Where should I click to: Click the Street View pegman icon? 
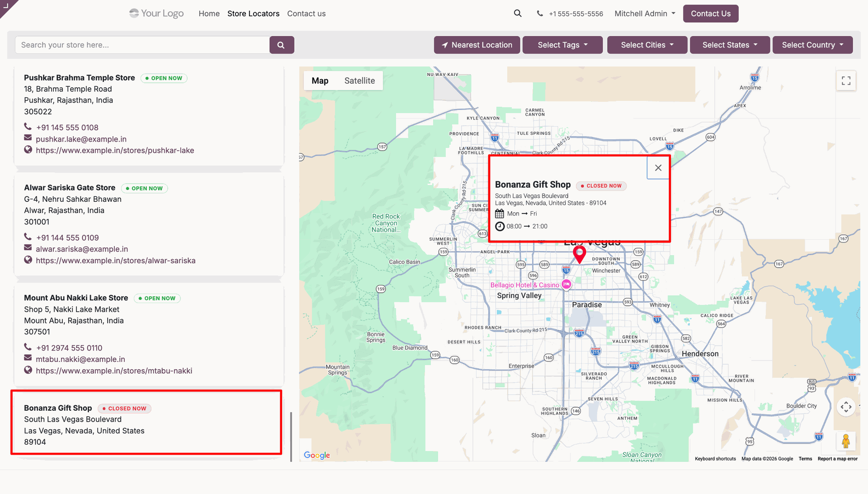click(846, 441)
